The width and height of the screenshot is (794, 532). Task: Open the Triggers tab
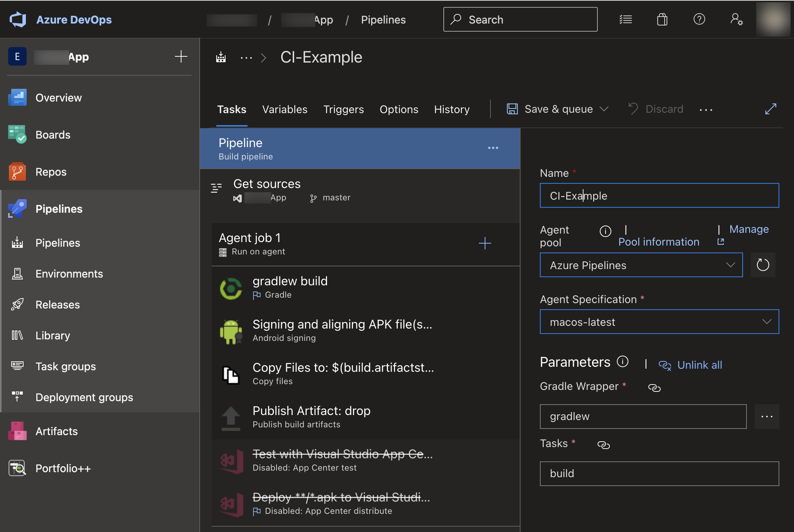[343, 109]
